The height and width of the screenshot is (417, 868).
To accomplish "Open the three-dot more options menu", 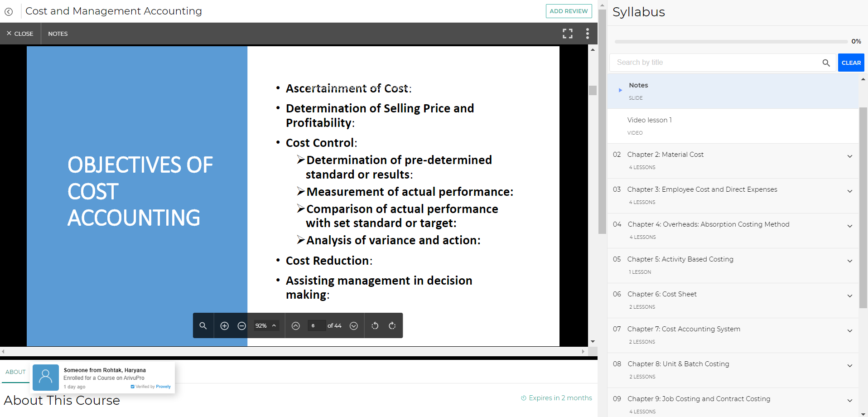I will (x=588, y=34).
